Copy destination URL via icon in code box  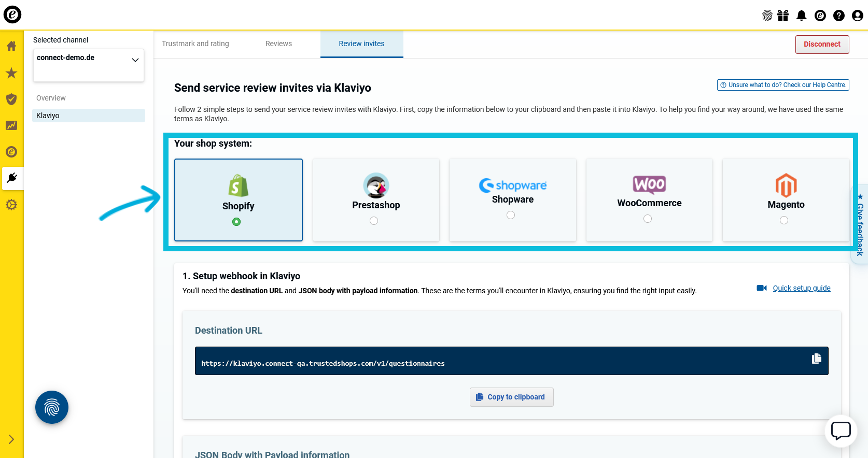pos(817,359)
